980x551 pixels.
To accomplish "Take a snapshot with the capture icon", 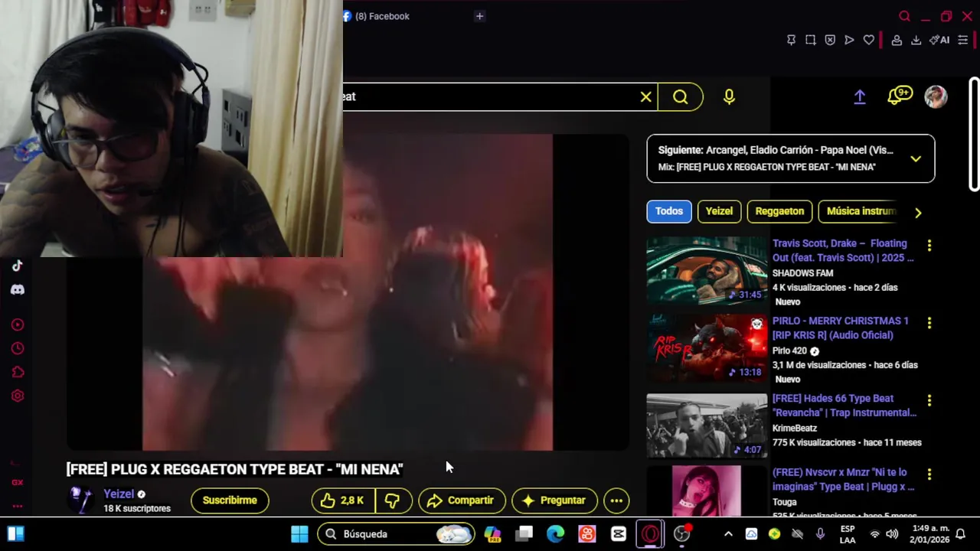I will pos(811,40).
